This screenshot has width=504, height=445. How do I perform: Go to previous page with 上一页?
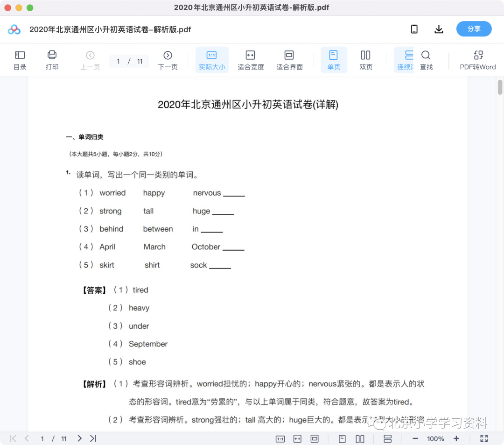click(x=90, y=60)
